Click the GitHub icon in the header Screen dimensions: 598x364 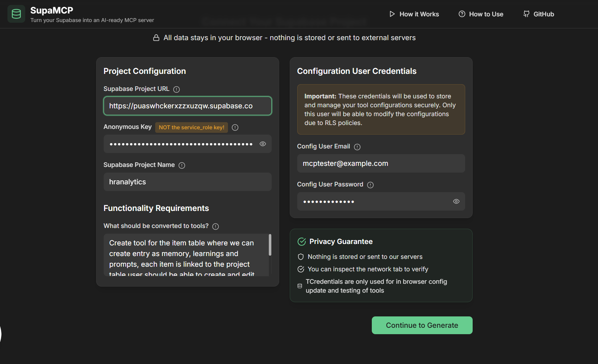526,14
